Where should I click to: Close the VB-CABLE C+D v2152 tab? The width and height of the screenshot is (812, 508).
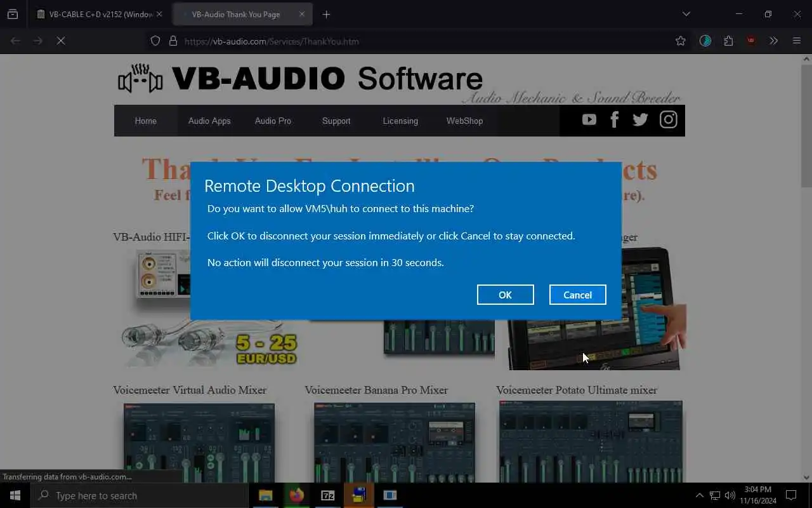159,14
